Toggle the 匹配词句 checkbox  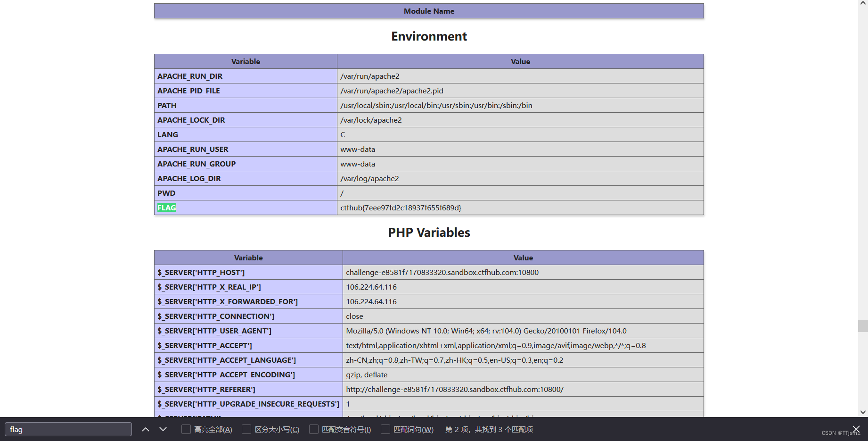[385, 429]
